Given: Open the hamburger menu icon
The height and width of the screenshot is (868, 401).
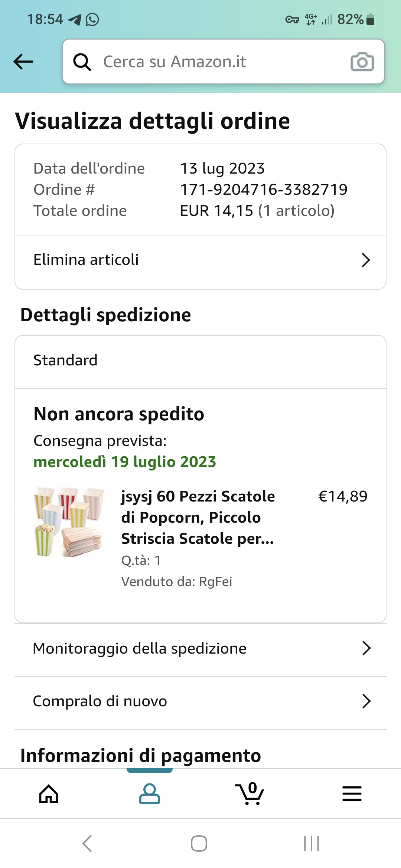Looking at the screenshot, I should [x=352, y=794].
